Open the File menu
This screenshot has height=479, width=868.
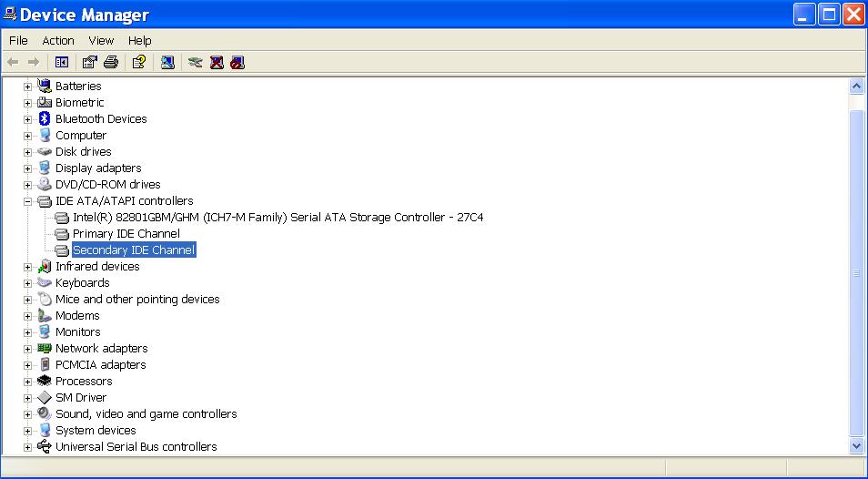pyautogui.click(x=18, y=40)
